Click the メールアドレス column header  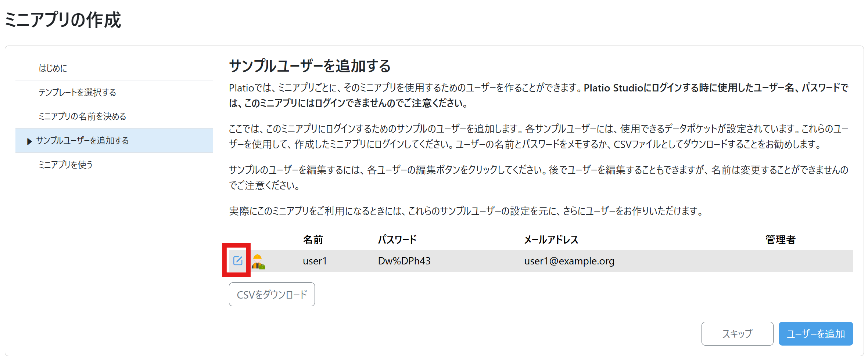click(x=551, y=240)
